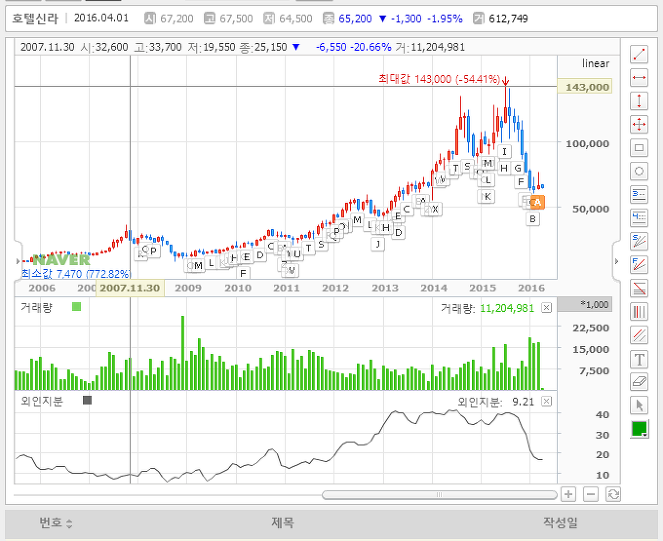Viewport: 663px width, 541px height.
Task: Click the 외인지분 gray legend square
Action: point(87,400)
